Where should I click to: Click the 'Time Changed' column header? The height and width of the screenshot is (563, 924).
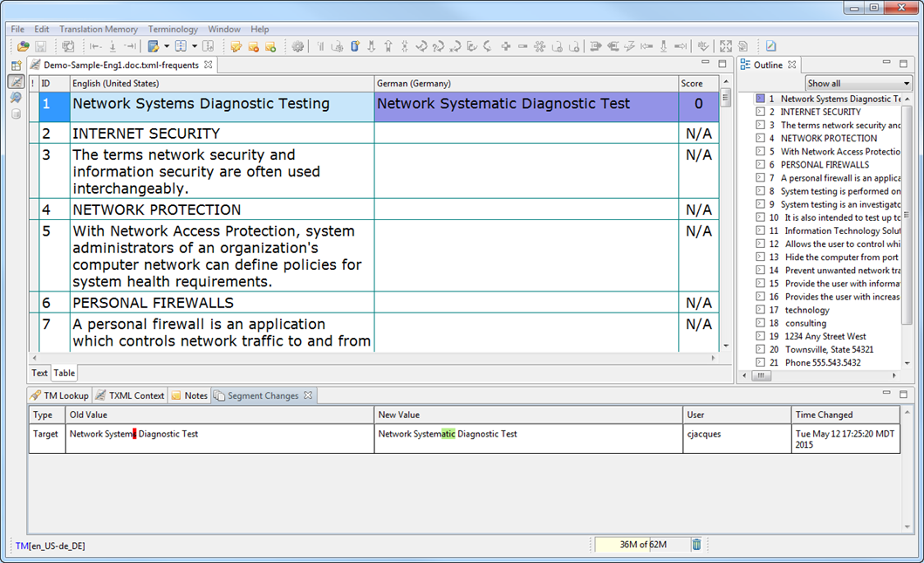(x=845, y=415)
